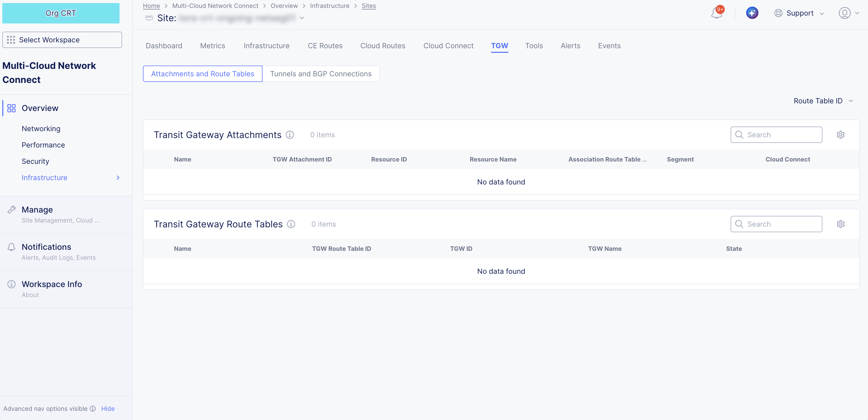Open the Route Table ID dropdown
868x420 pixels.
(x=823, y=101)
